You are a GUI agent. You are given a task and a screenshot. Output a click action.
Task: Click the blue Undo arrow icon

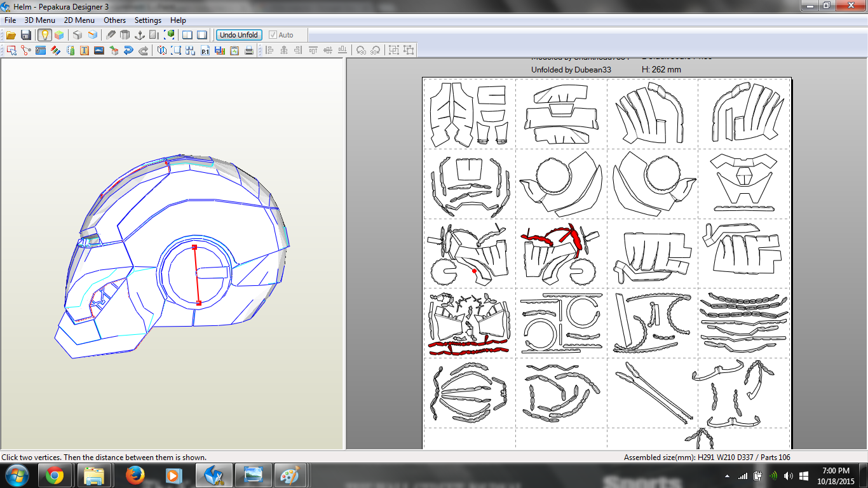128,50
